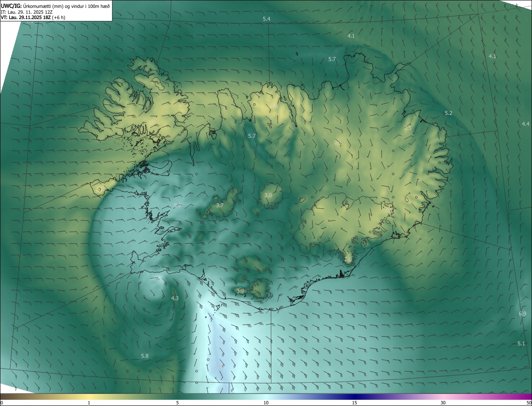Click the 30 tick on the color scale
This screenshot has height=406, width=532.
443,403
